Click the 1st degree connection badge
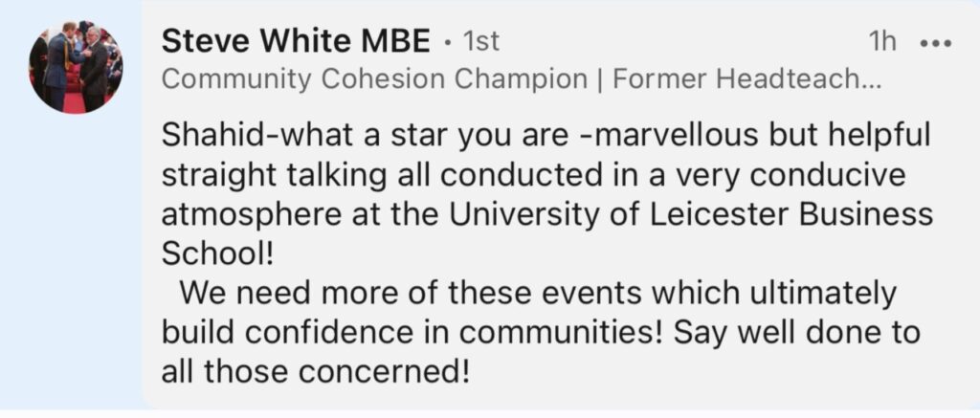This screenshot has width=980, height=418. (480, 41)
